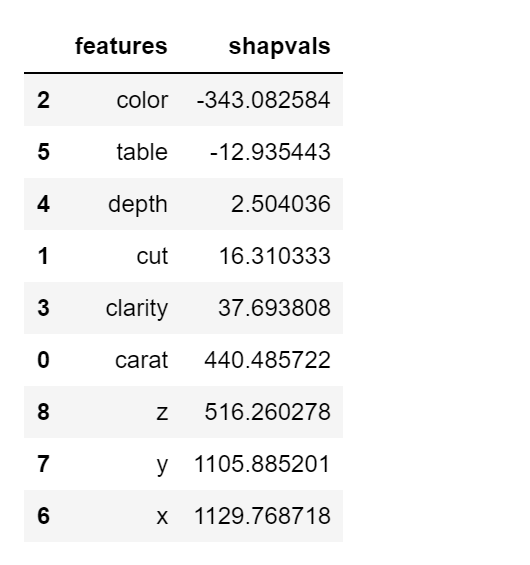Select the table feature cell
This screenshot has height=565, width=530.
click(142, 152)
